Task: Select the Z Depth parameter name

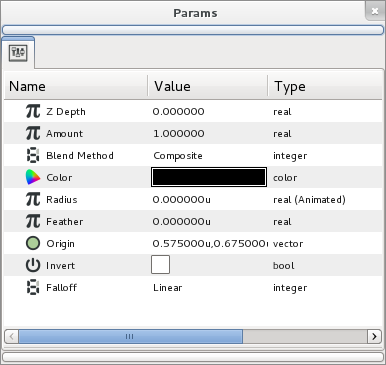Action: click(x=66, y=112)
